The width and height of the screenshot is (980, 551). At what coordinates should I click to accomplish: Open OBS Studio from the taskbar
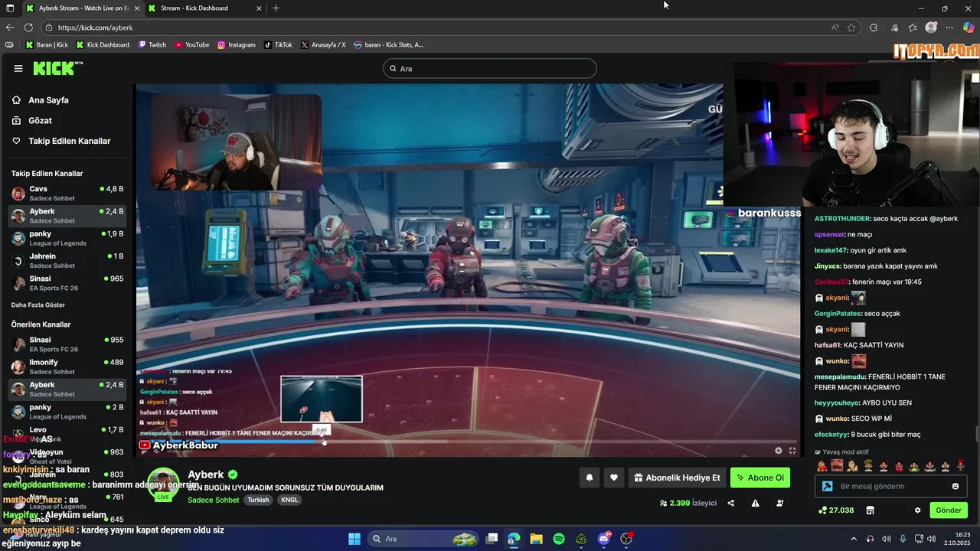pos(626,539)
